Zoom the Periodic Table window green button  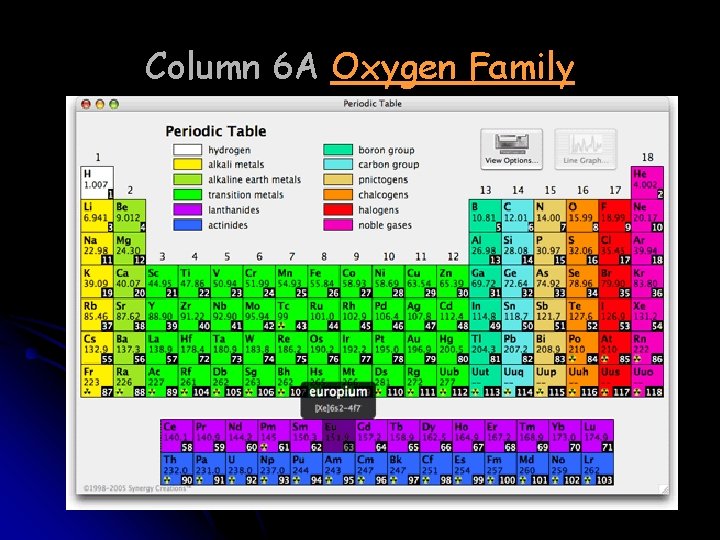tap(114, 104)
